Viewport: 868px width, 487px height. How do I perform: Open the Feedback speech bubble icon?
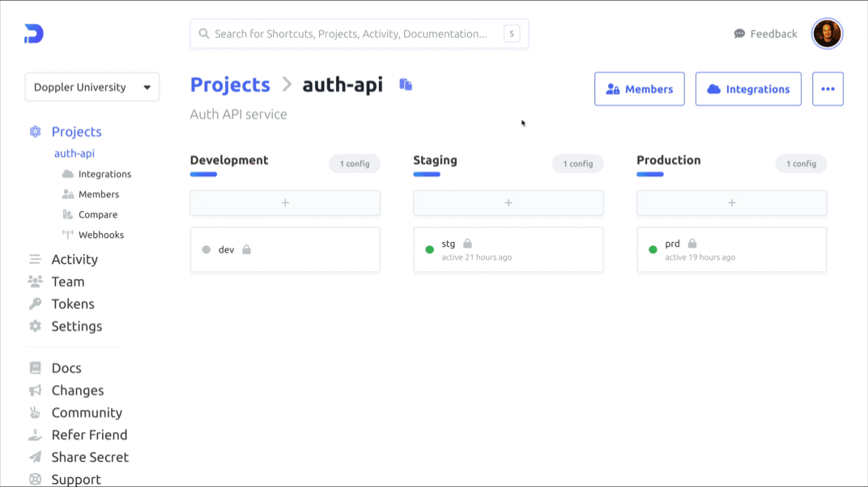(738, 33)
